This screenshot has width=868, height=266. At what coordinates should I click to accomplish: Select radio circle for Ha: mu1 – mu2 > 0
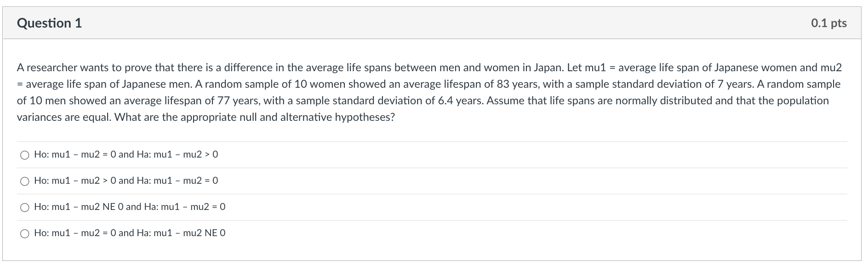pos(24,155)
